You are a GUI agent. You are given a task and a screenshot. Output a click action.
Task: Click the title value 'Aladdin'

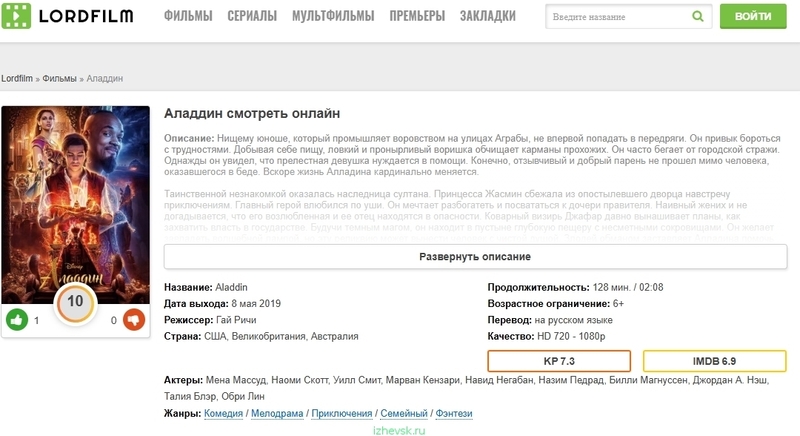click(x=231, y=287)
